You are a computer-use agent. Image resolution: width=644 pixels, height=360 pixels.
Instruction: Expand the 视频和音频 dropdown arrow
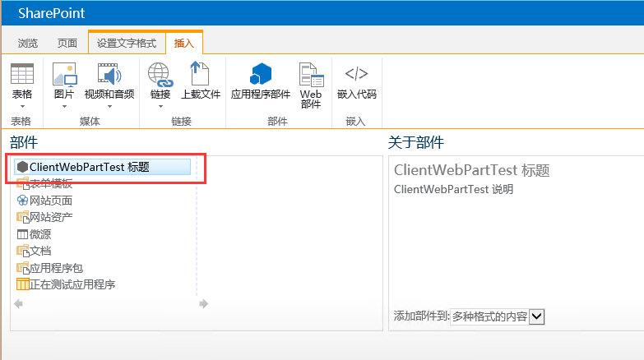[x=109, y=106]
